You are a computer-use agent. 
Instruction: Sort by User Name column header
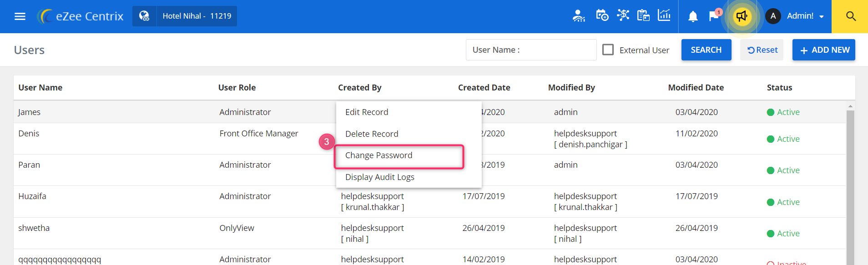coord(40,87)
